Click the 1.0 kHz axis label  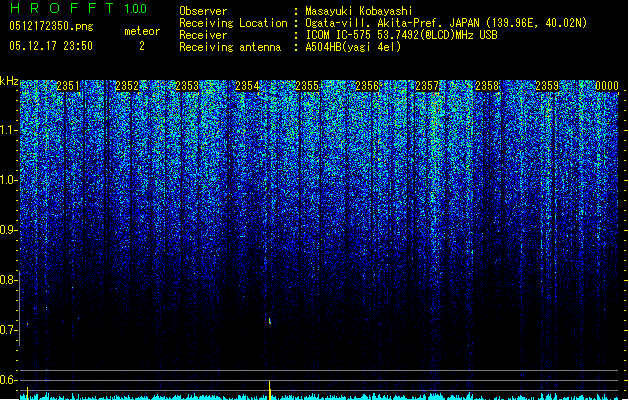(x=8, y=180)
